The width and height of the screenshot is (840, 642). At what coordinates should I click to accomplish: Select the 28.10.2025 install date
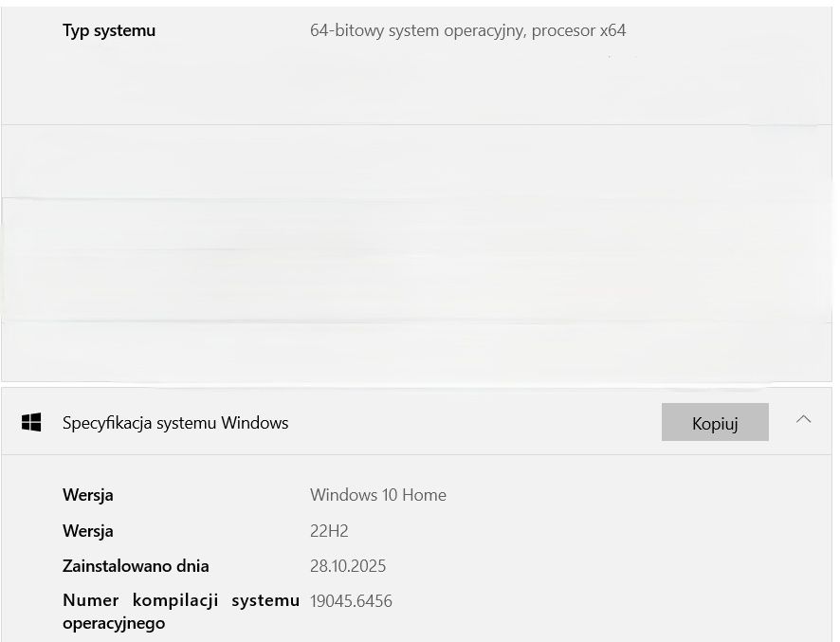[348, 566]
